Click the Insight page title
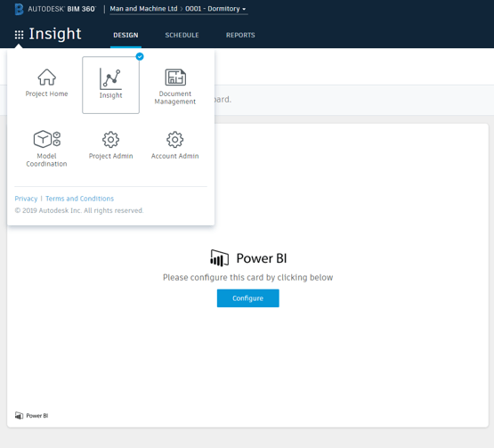This screenshot has width=494, height=448. pyautogui.click(x=55, y=34)
